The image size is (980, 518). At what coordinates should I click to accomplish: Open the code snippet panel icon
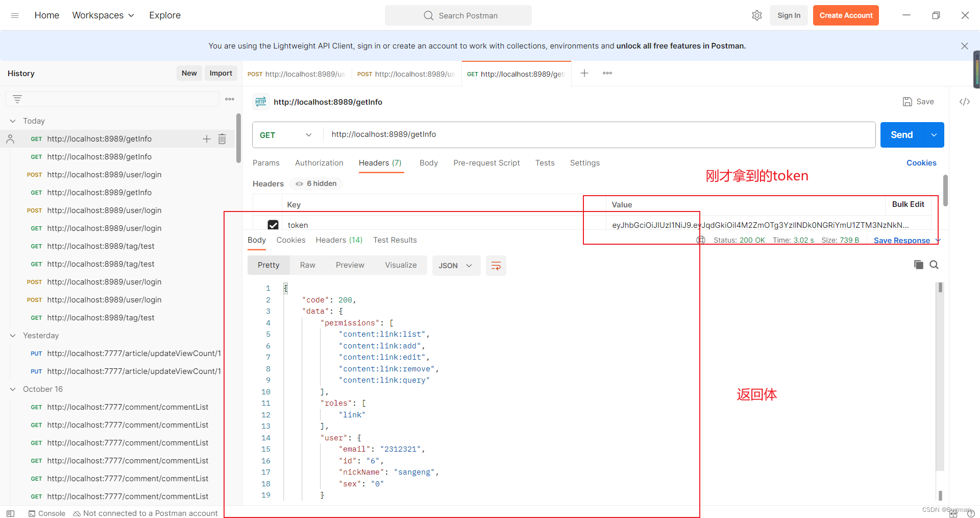coord(965,102)
